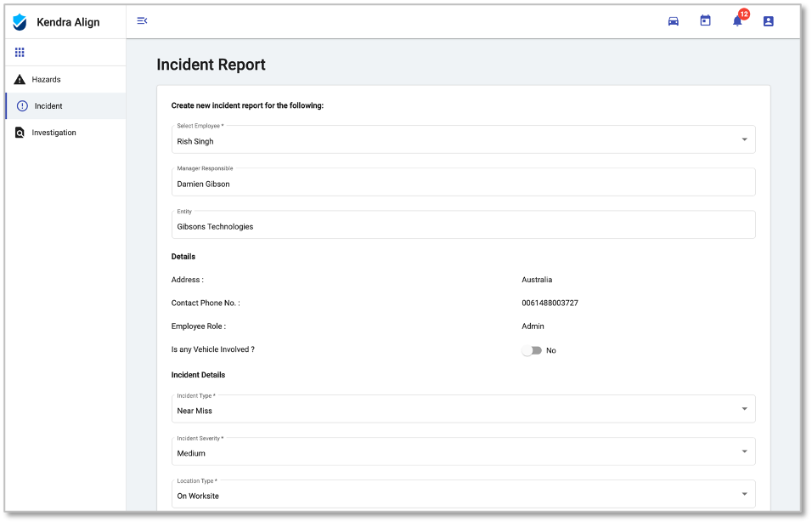Click the notification badge showing 12
This screenshot has width=812, height=522.
pyautogui.click(x=742, y=13)
